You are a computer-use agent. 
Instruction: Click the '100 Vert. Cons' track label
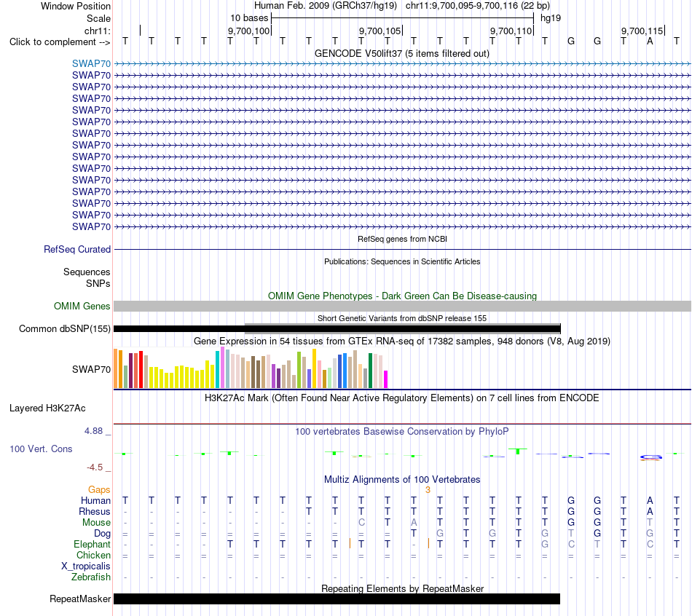click(41, 449)
